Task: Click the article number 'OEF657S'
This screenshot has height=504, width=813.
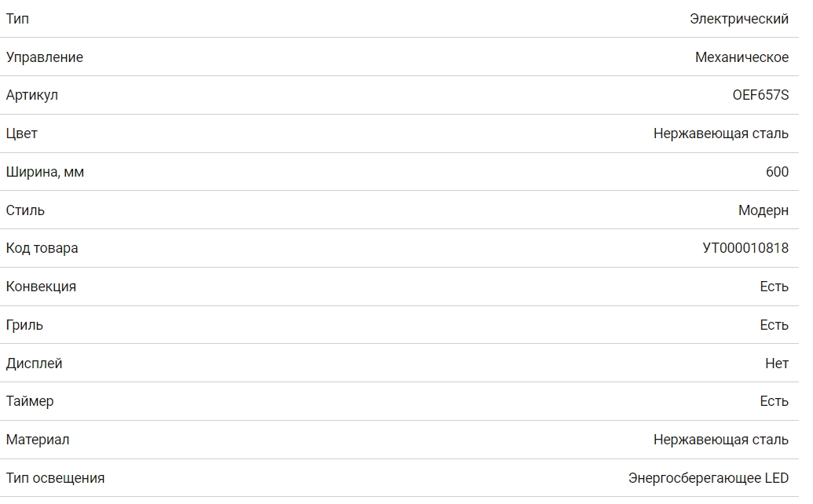Action: pyautogui.click(x=760, y=95)
